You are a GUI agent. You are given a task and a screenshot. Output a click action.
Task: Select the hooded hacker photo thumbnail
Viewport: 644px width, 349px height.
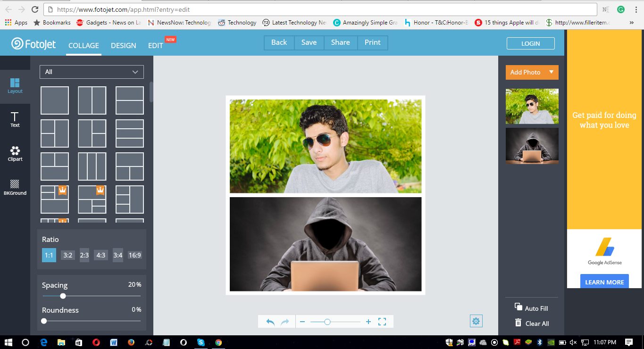532,146
